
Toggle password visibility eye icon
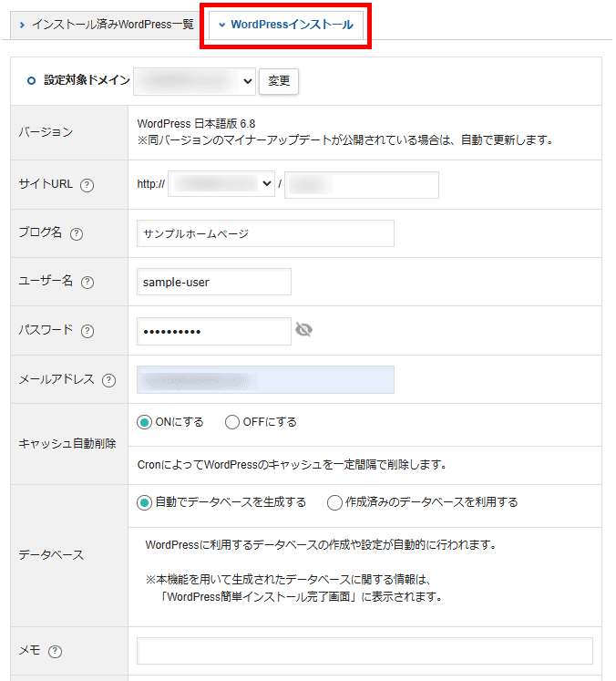tap(303, 330)
